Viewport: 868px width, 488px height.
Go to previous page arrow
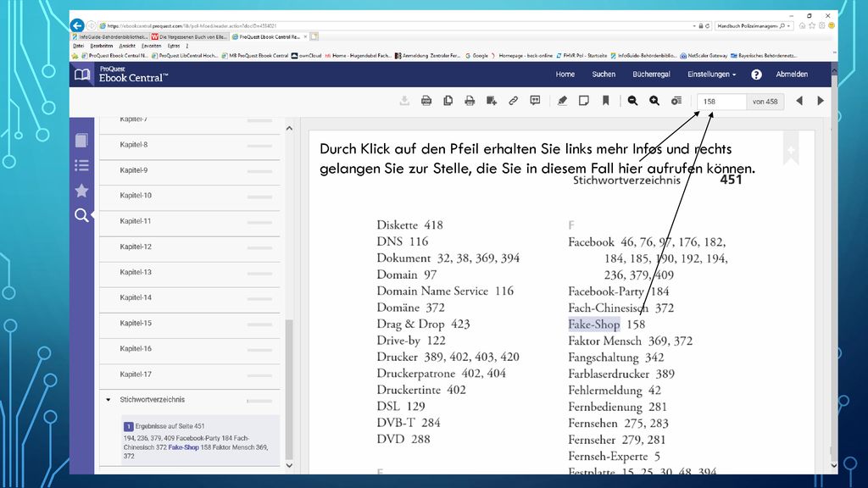(x=799, y=101)
